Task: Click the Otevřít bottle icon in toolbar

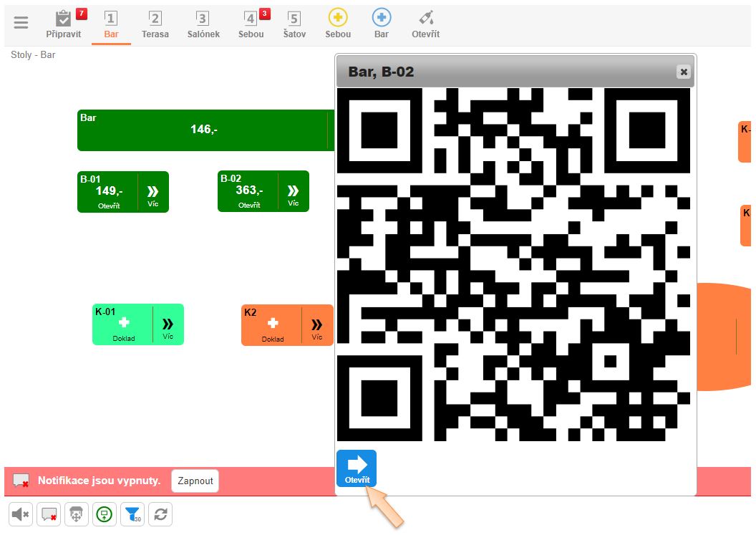Action: [426, 24]
